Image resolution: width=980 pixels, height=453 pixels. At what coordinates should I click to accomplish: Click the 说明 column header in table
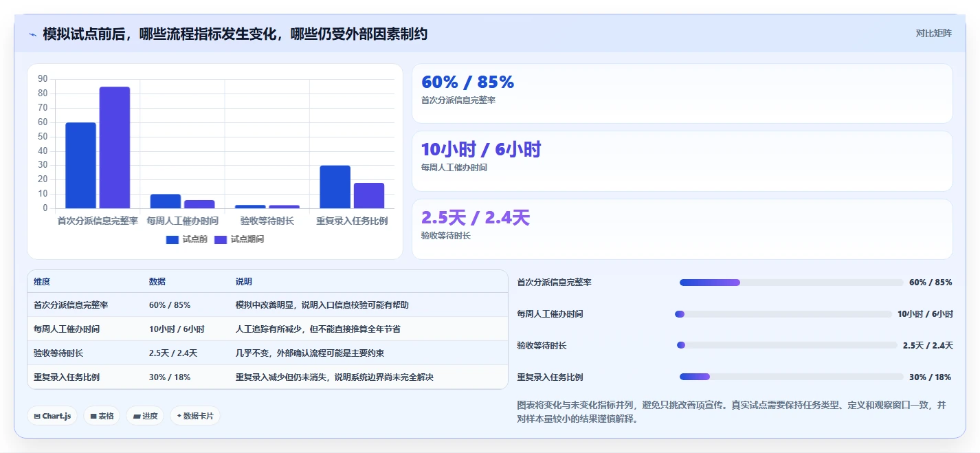[x=244, y=282]
